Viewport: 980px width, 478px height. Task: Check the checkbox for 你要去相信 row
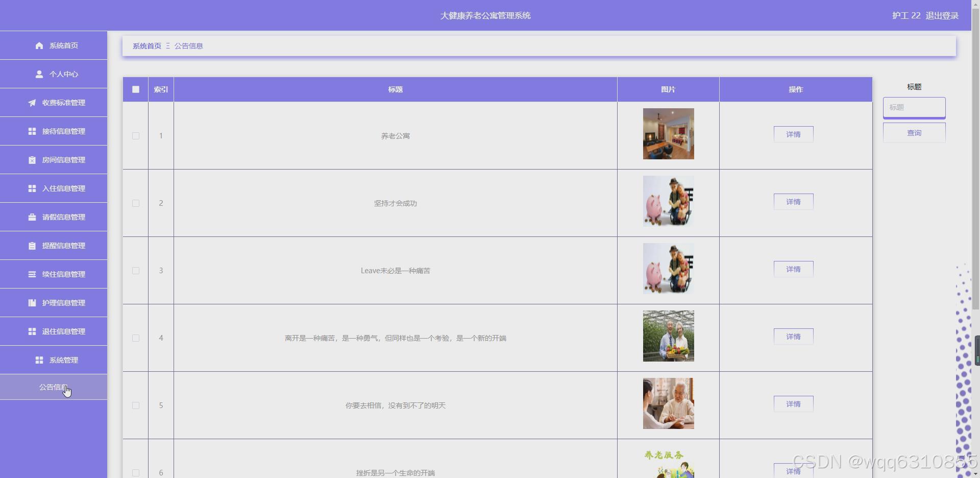pos(136,405)
